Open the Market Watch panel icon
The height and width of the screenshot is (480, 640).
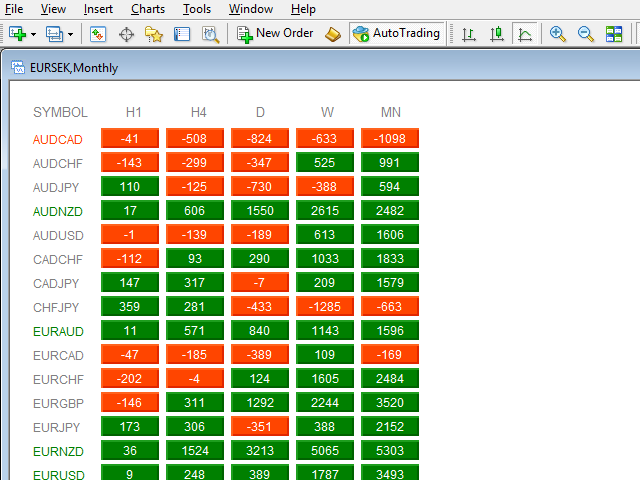98,34
